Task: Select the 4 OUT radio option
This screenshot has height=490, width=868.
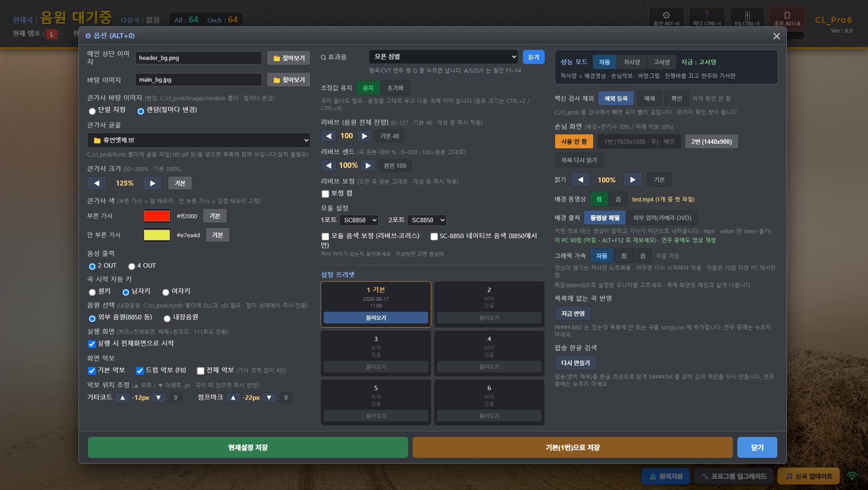Action: click(132, 266)
